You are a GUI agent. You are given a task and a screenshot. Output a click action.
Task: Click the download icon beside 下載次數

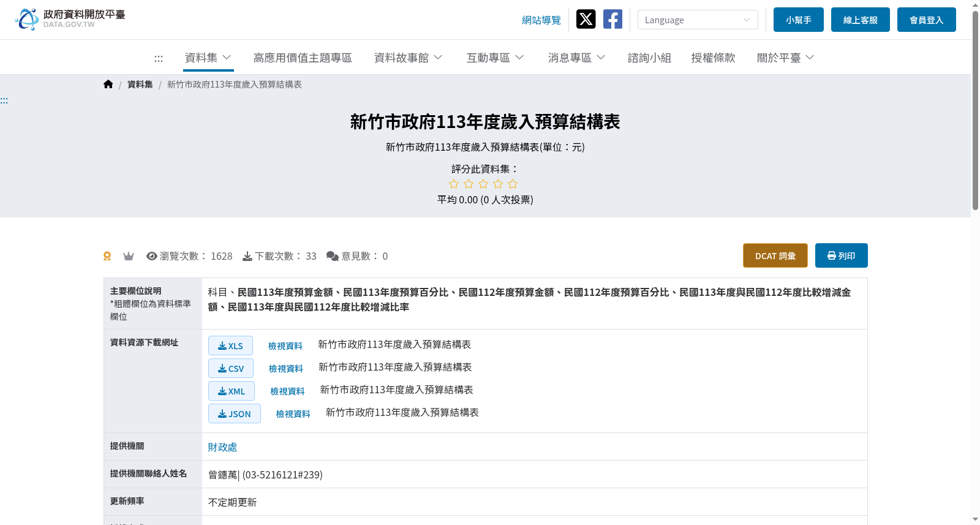pos(247,256)
